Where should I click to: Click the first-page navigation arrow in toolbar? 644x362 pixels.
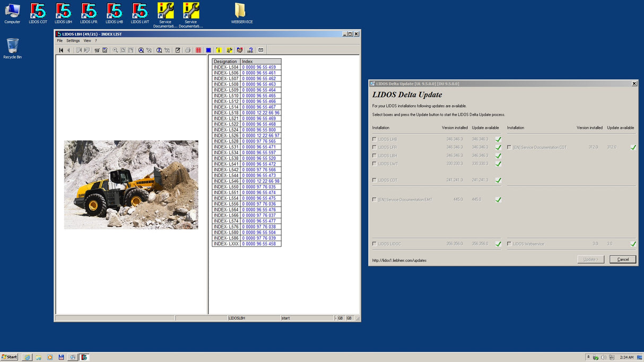(x=61, y=50)
